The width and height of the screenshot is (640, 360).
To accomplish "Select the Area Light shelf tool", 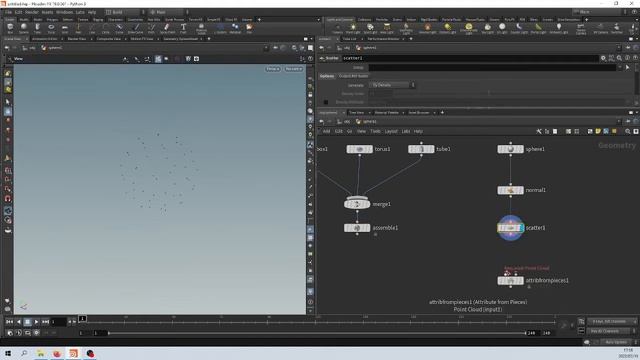I will [387, 29].
